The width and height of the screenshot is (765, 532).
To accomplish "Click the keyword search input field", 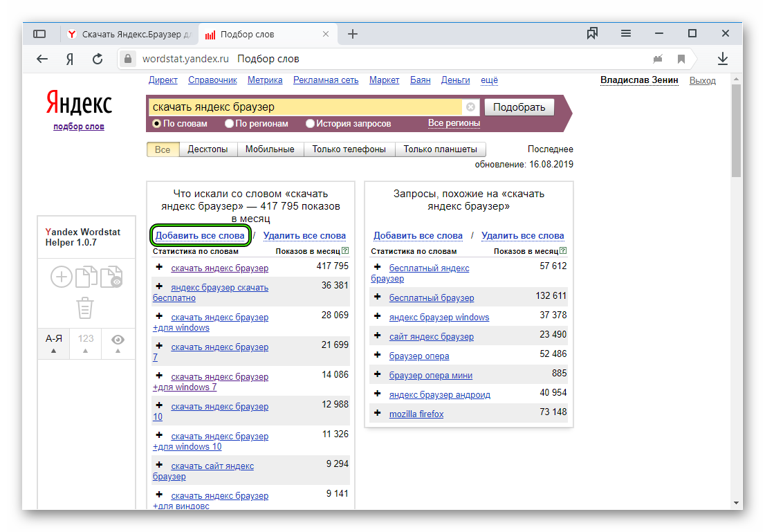I will pos(304,107).
